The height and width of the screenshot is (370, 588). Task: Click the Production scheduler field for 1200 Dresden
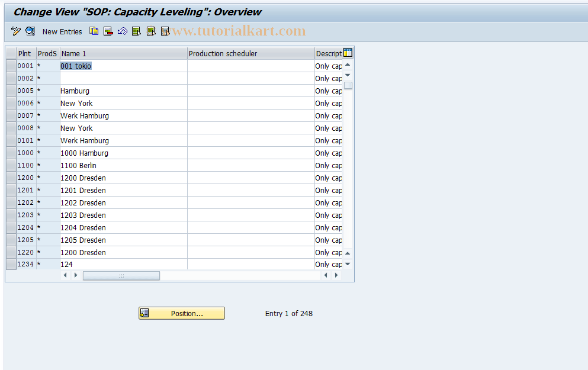[250, 178]
